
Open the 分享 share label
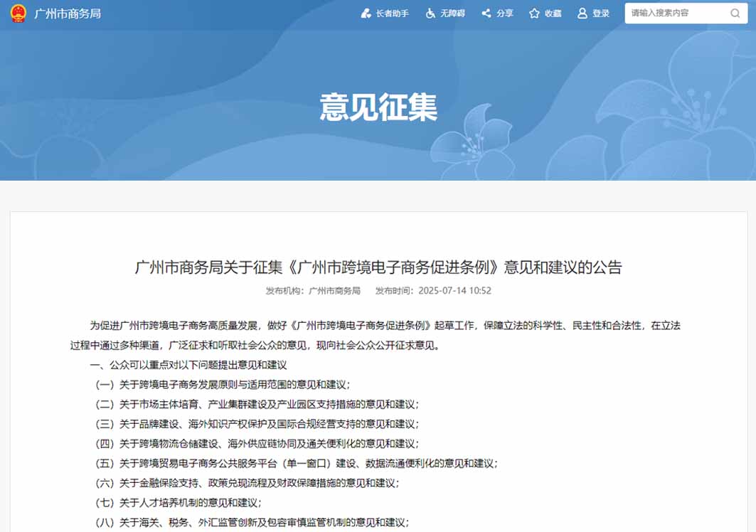pos(505,14)
